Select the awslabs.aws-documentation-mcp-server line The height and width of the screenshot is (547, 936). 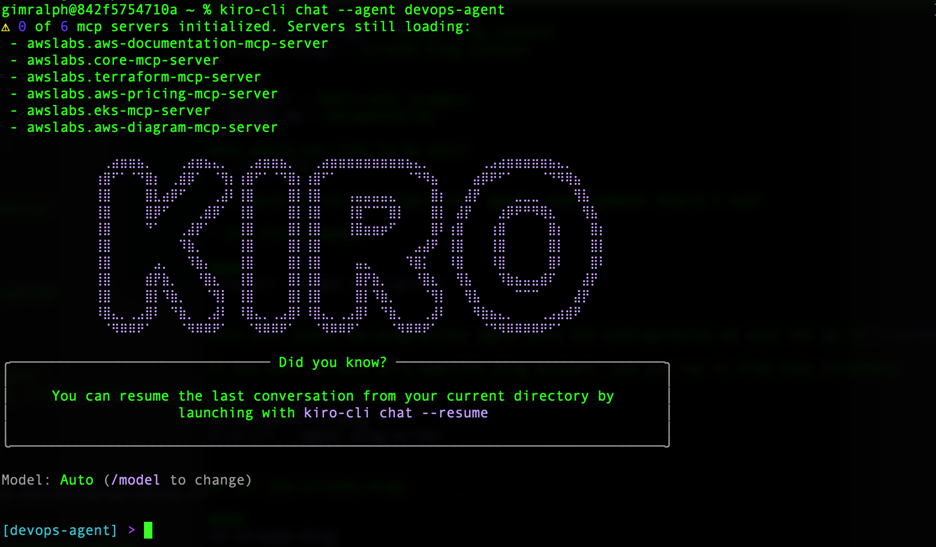(x=177, y=43)
